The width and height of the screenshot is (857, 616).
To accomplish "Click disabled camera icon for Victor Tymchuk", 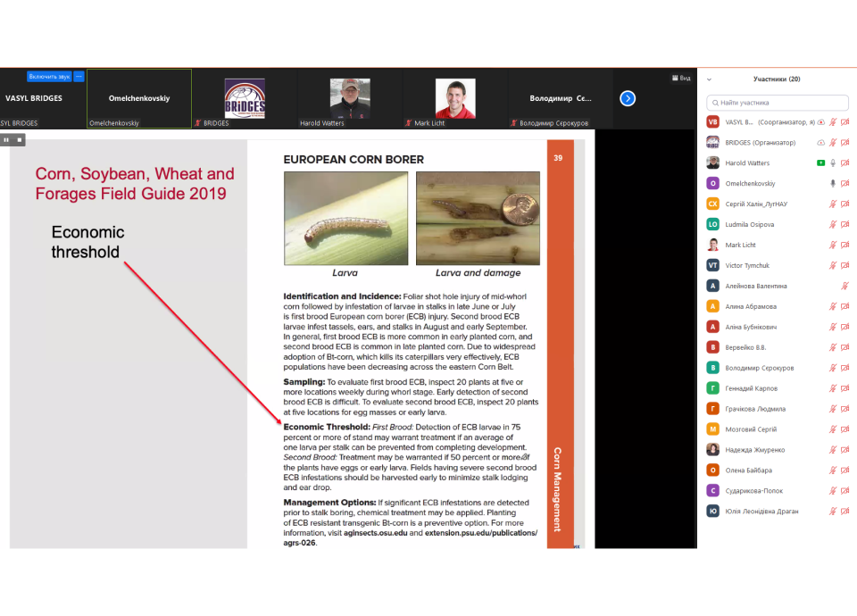I will click(845, 265).
